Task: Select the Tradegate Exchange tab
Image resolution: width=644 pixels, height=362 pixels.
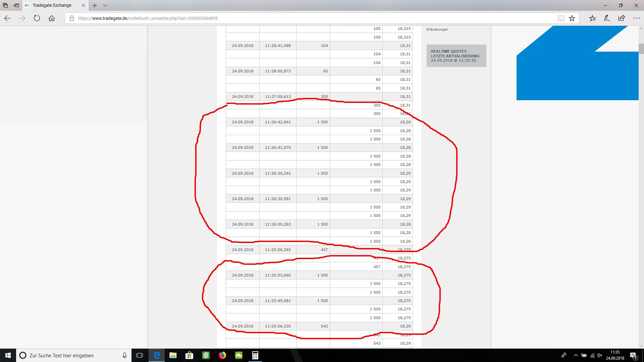Action: [x=52, y=5]
